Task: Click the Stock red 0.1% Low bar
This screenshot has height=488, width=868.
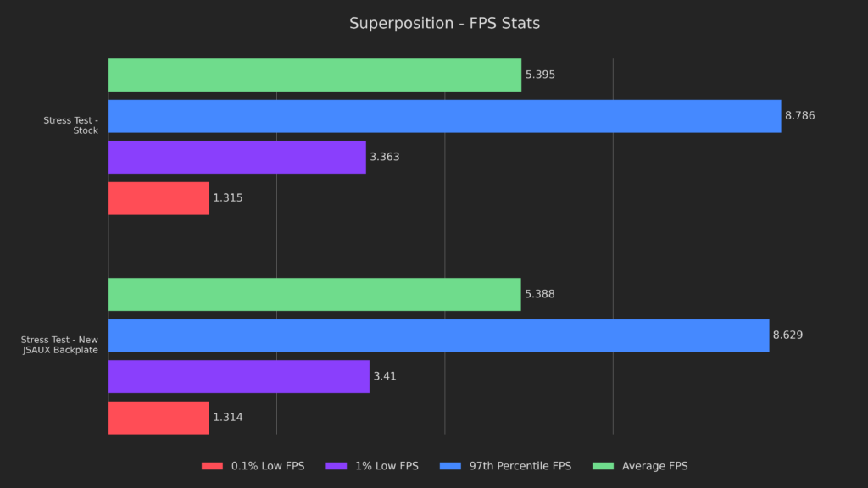Action: tap(159, 198)
